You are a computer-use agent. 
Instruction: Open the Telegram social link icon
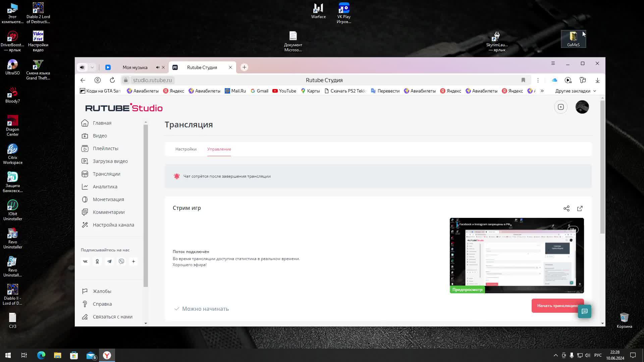pos(109,261)
